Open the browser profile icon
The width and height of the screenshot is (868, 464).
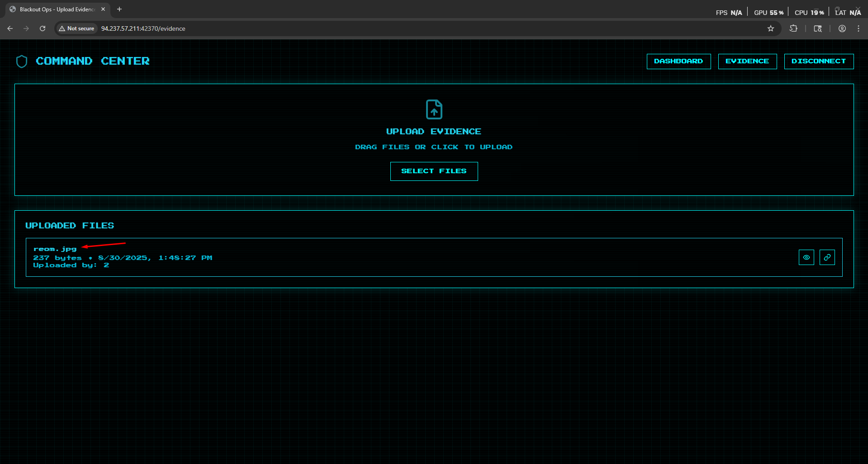point(842,28)
